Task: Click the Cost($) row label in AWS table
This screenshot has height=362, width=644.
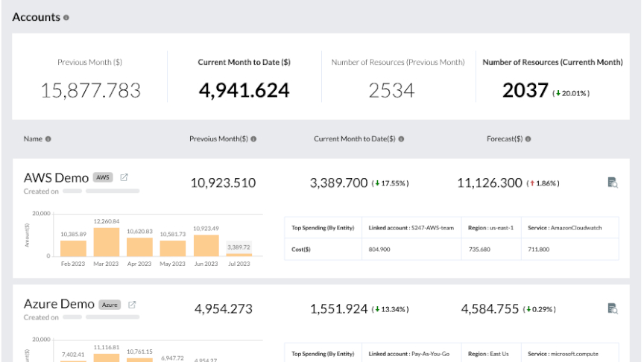Action: (x=301, y=249)
